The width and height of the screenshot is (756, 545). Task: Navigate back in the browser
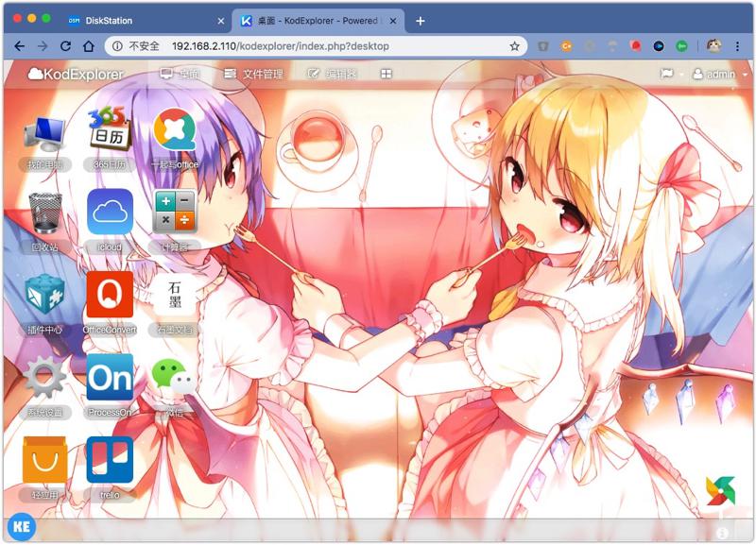pos(19,46)
